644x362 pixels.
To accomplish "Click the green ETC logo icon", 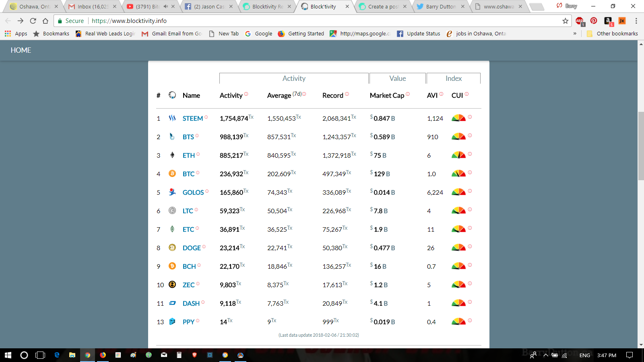I will click(x=172, y=229).
